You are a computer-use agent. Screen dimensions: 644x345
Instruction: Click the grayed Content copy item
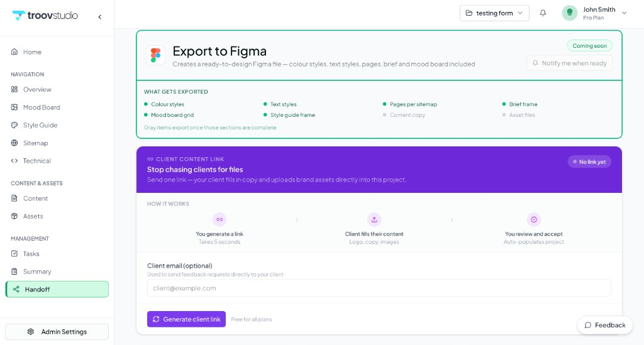404,115
